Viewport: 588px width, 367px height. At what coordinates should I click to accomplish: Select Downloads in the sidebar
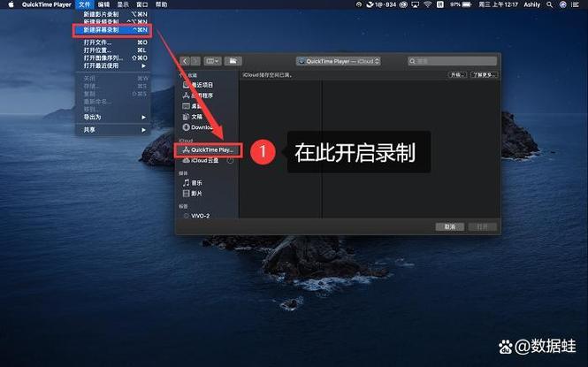[x=207, y=127]
